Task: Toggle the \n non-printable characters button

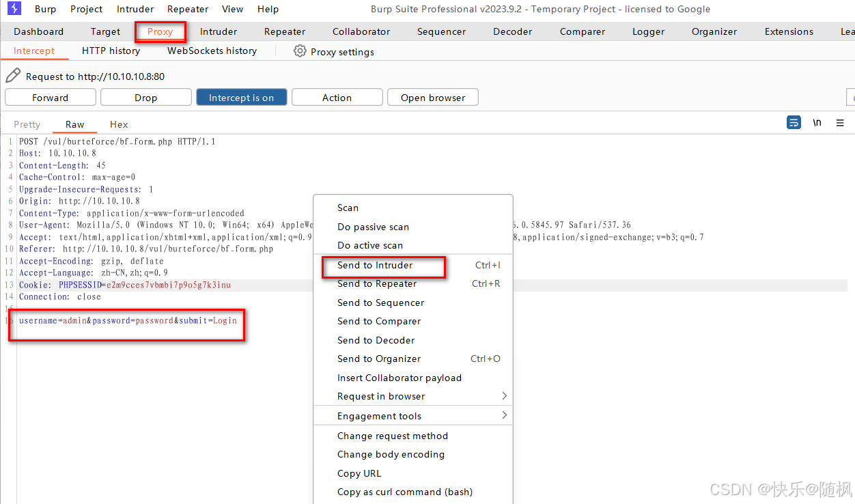Action: 817,123
